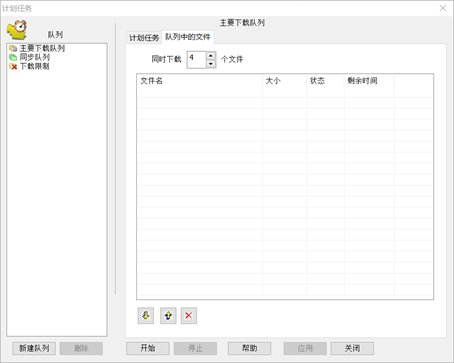This screenshot has height=363, width=454.
Task: Click the 新建队列 button
Action: tap(34, 348)
